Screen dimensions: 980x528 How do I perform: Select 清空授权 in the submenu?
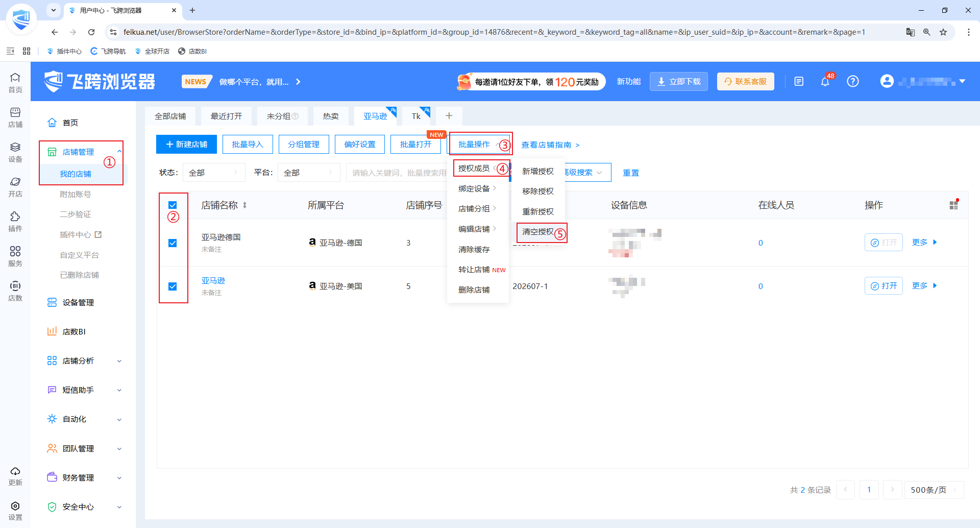pos(538,232)
